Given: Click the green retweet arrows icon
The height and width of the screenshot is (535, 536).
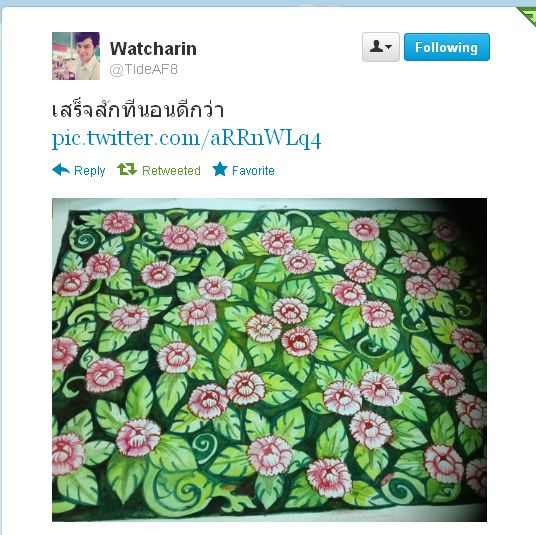Looking at the screenshot, I should point(127,169).
